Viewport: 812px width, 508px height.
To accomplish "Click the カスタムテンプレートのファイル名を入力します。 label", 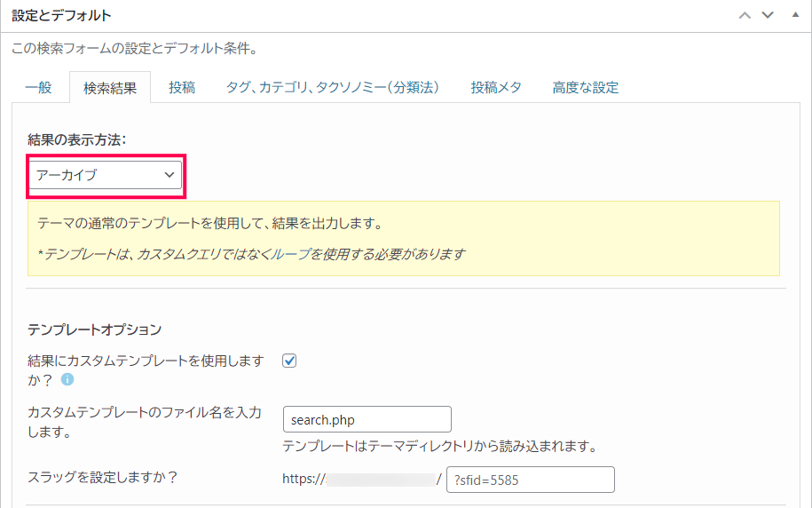I will 145,422.
